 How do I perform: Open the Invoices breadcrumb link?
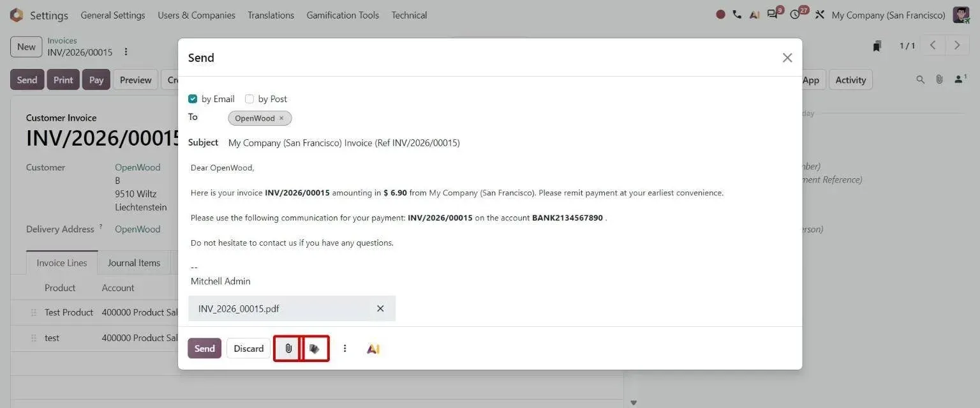62,41
